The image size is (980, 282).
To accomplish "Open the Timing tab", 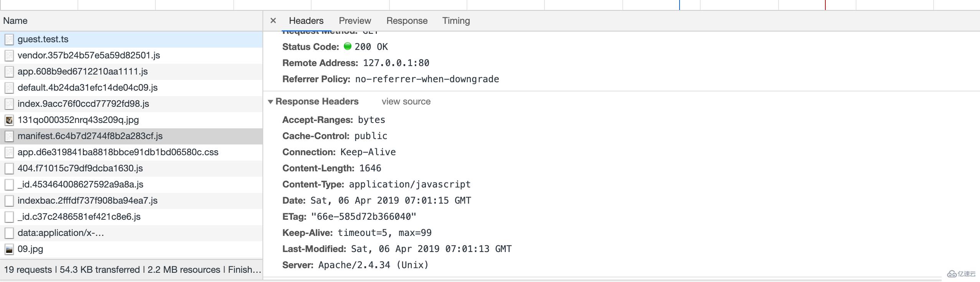I will (456, 21).
